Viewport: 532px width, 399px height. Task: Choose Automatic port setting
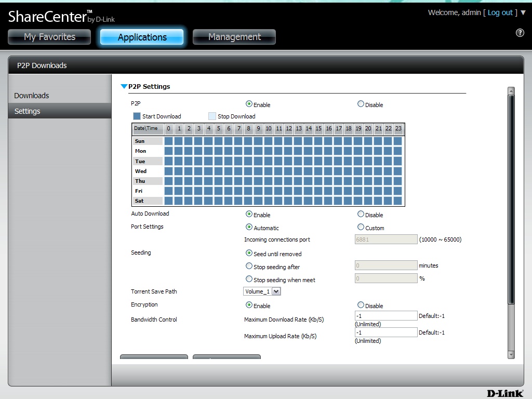[249, 227]
